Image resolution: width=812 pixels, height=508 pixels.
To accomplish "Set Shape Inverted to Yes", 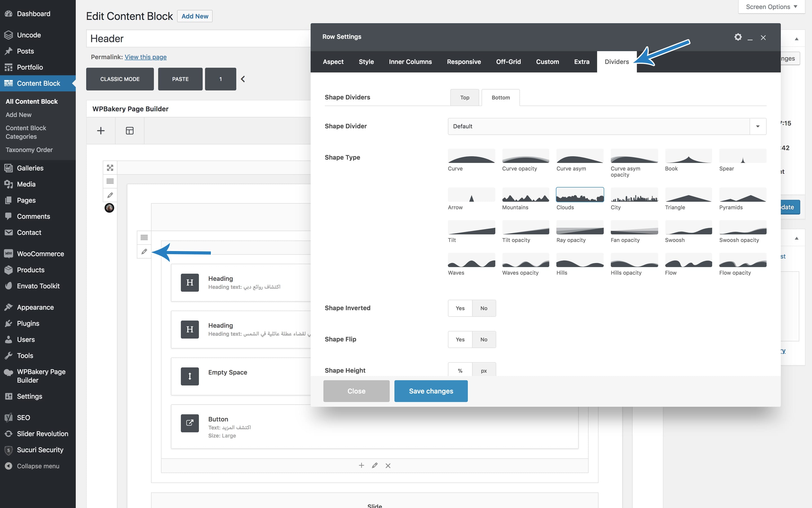I will pyautogui.click(x=460, y=308).
